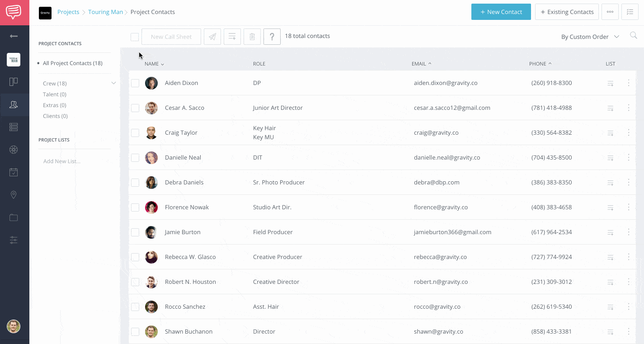Viewport: 644px width, 344px height.
Task: Click the New Contact button
Action: [x=501, y=12]
